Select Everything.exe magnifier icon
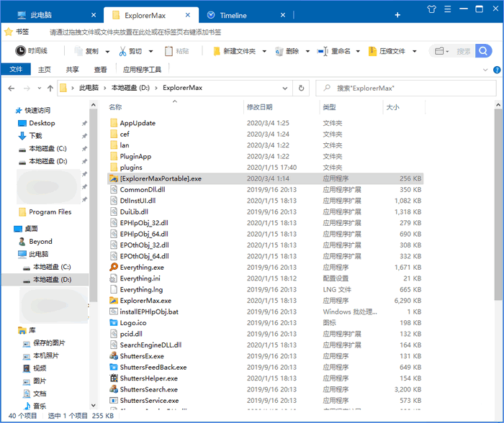 pos(114,267)
